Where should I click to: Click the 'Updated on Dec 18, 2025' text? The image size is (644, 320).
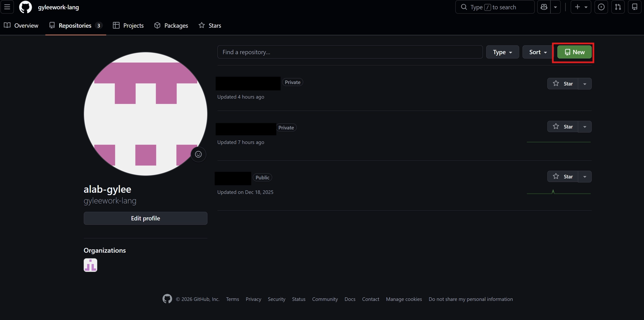click(245, 192)
